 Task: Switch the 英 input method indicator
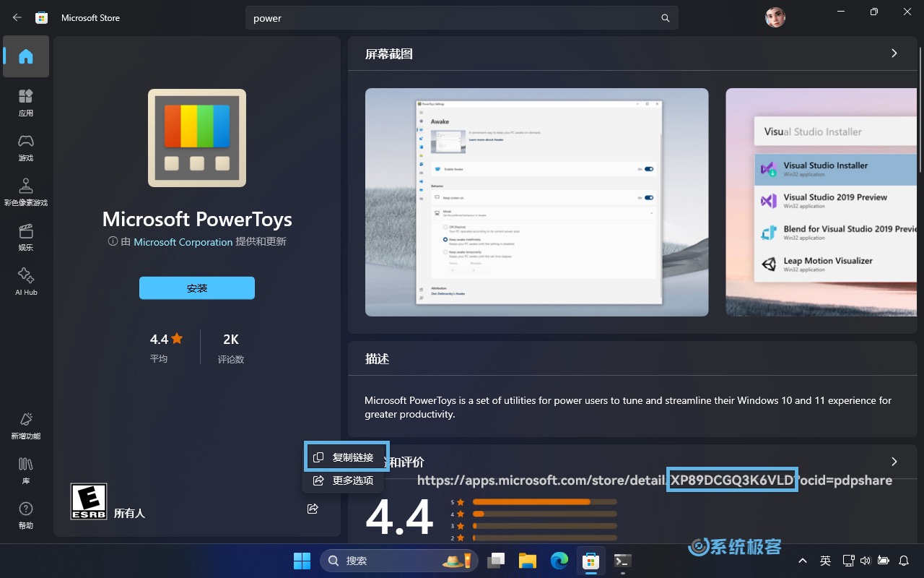(x=825, y=561)
